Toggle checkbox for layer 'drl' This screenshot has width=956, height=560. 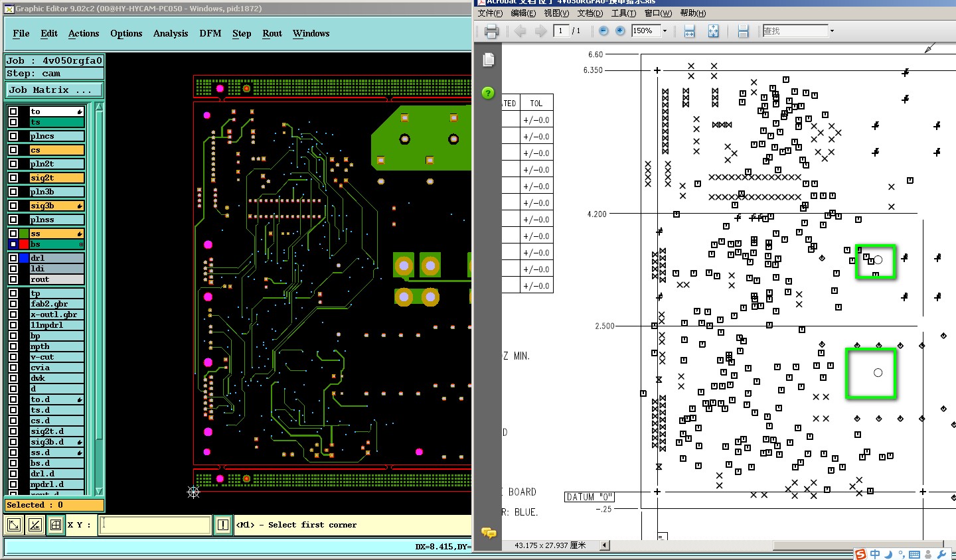tap(13, 258)
